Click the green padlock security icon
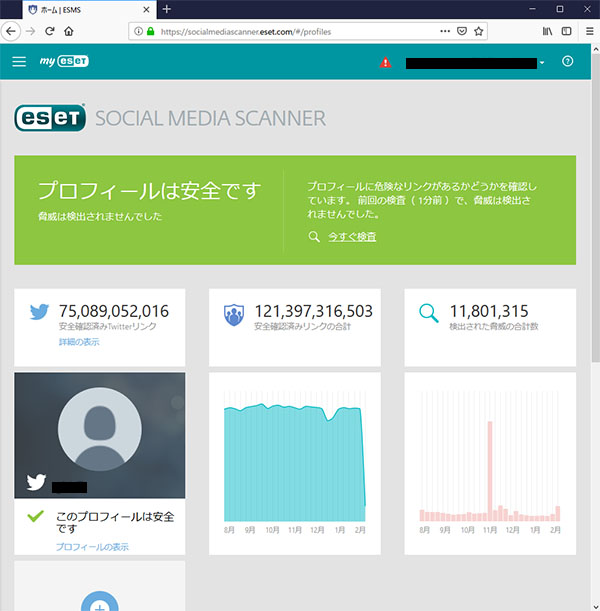The image size is (600, 611). tap(150, 31)
